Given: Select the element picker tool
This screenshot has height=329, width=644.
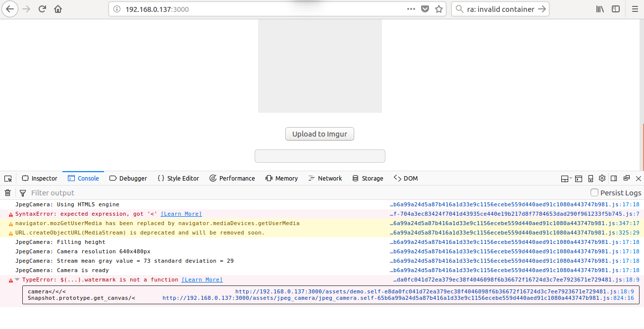Looking at the screenshot, I should pyautogui.click(x=8, y=178).
